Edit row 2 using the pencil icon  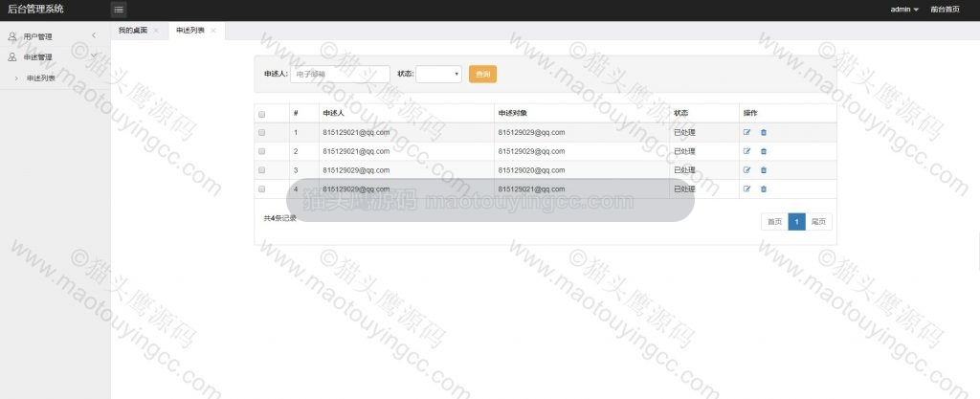click(x=746, y=151)
